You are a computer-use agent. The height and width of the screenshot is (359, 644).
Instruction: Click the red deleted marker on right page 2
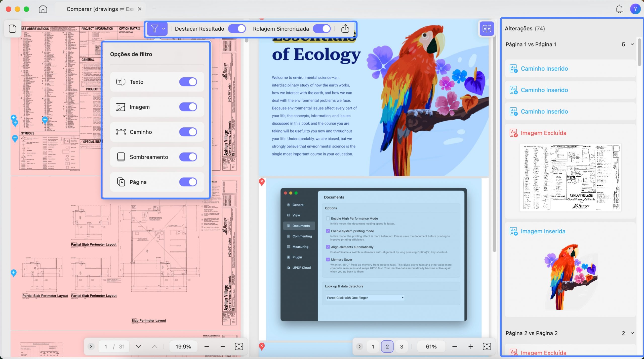(262, 182)
